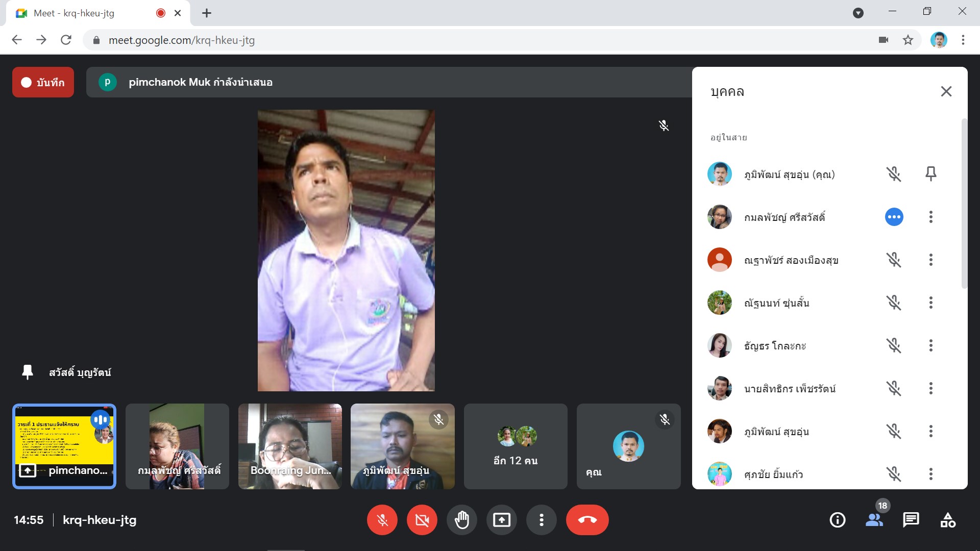Raise hand using the hand icon
Image resolution: width=980 pixels, height=551 pixels.
[x=461, y=520]
